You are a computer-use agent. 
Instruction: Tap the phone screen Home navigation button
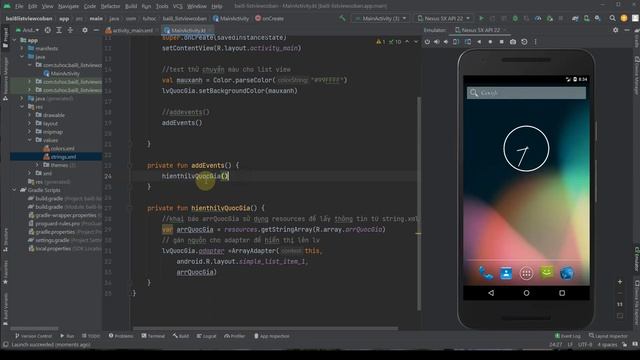click(526, 293)
